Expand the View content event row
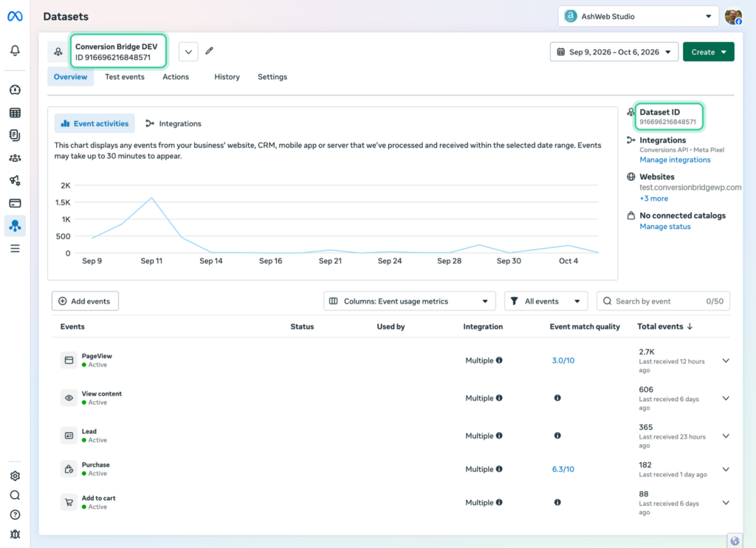The image size is (756, 548). pyautogui.click(x=726, y=398)
